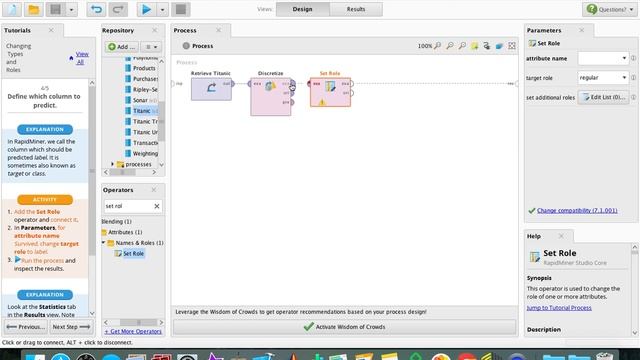
Task: Click Edit List for additional roles
Action: point(603,97)
